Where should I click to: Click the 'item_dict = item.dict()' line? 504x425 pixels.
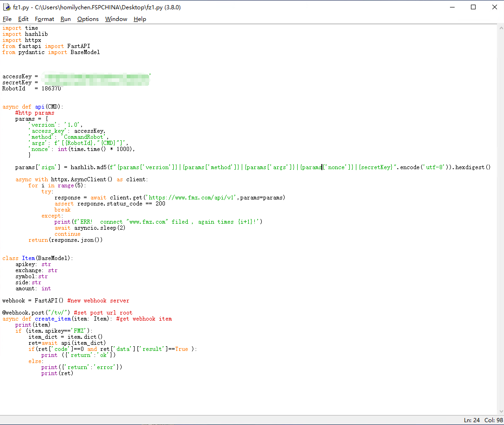tap(66, 337)
